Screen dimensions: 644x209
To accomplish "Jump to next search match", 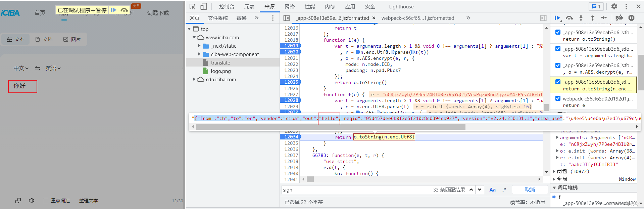I will (x=480, y=190).
